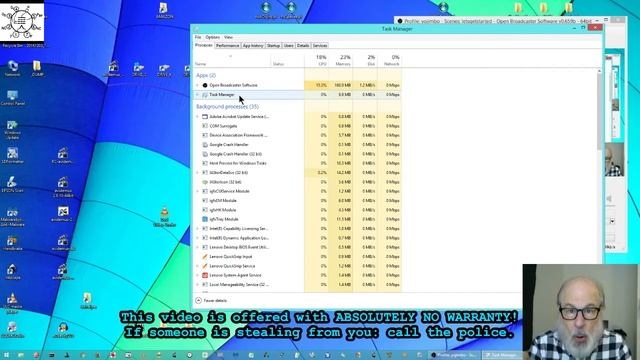Expand Open Broadcaster Software process group
This screenshot has height=360, width=640.
tap(198, 85)
